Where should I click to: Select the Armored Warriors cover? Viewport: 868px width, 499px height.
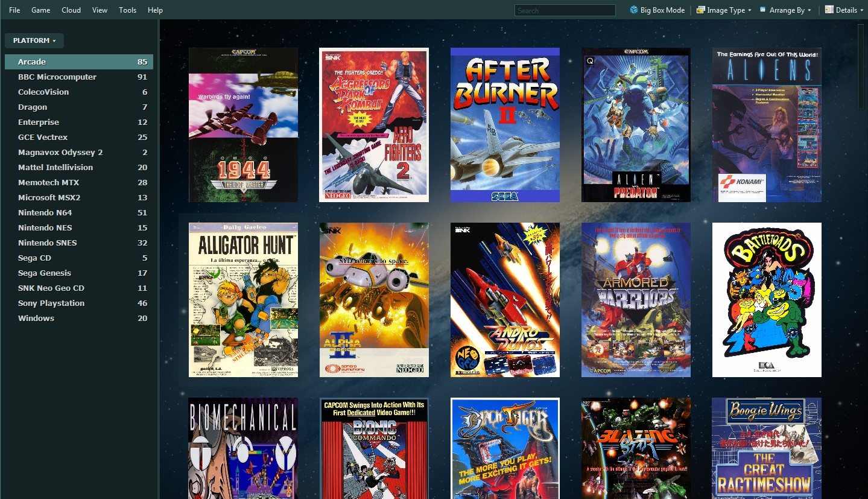[636, 300]
